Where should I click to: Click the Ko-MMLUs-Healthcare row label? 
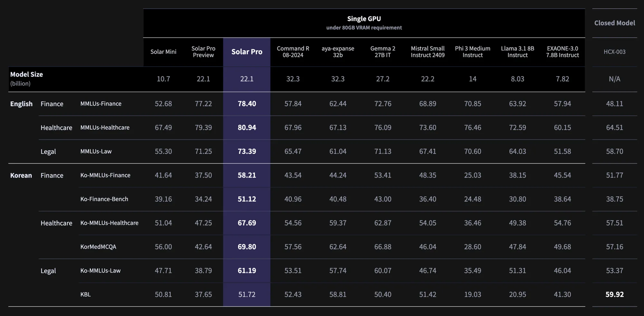tap(109, 223)
